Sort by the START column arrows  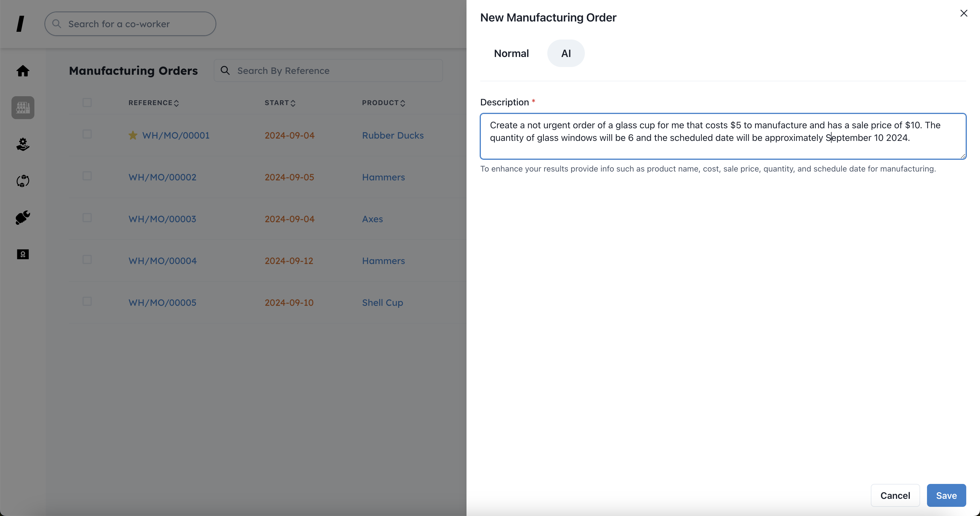(293, 103)
